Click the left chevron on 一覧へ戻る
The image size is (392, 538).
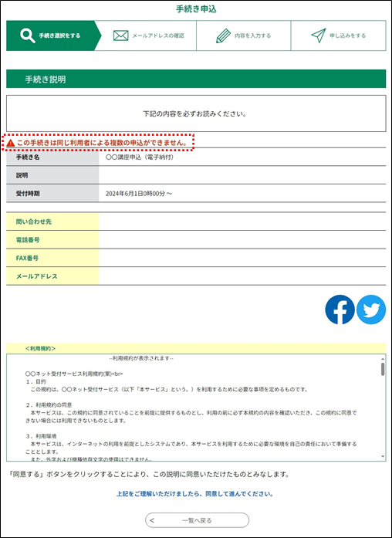(152, 520)
